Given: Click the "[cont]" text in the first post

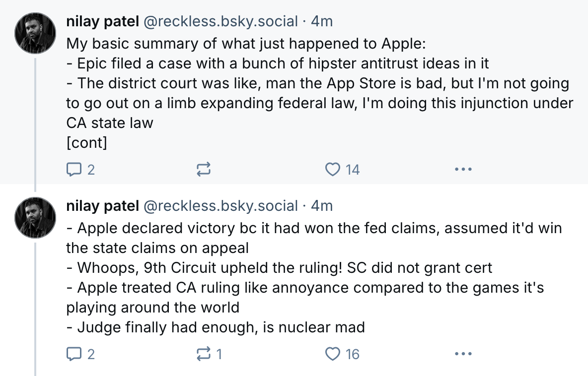Looking at the screenshot, I should pyautogui.click(x=86, y=143).
